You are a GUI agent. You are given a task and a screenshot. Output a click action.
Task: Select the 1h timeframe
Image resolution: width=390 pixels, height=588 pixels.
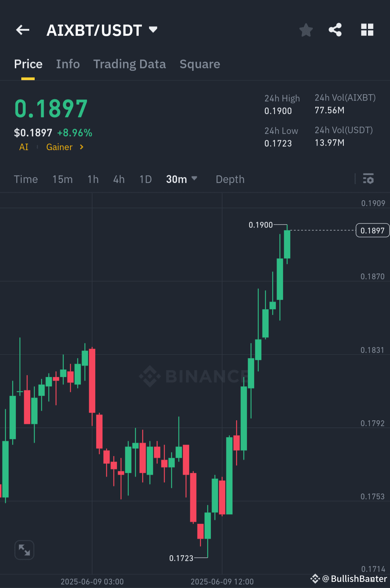tap(92, 179)
